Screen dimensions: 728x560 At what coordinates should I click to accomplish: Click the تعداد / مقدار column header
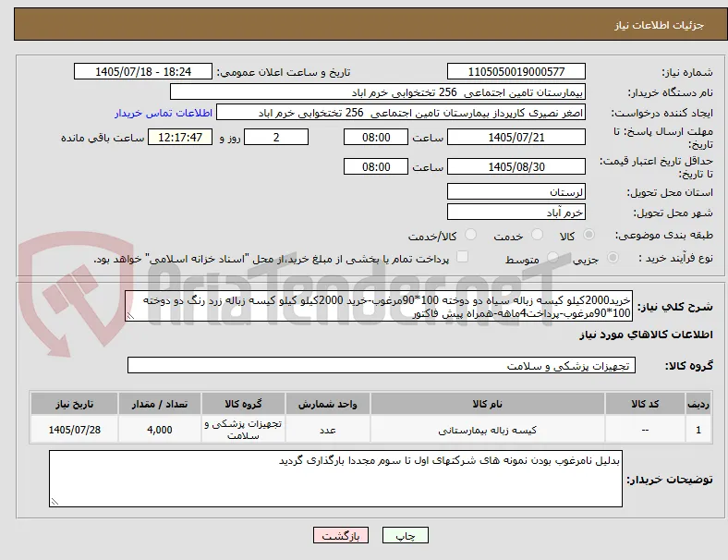point(159,404)
